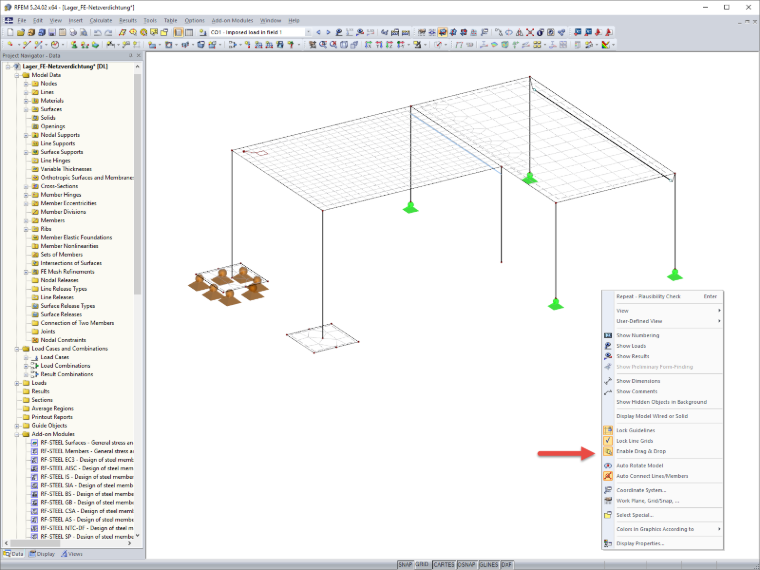Select previous load case with left arrow
The width and height of the screenshot is (760, 570).
coord(318,32)
